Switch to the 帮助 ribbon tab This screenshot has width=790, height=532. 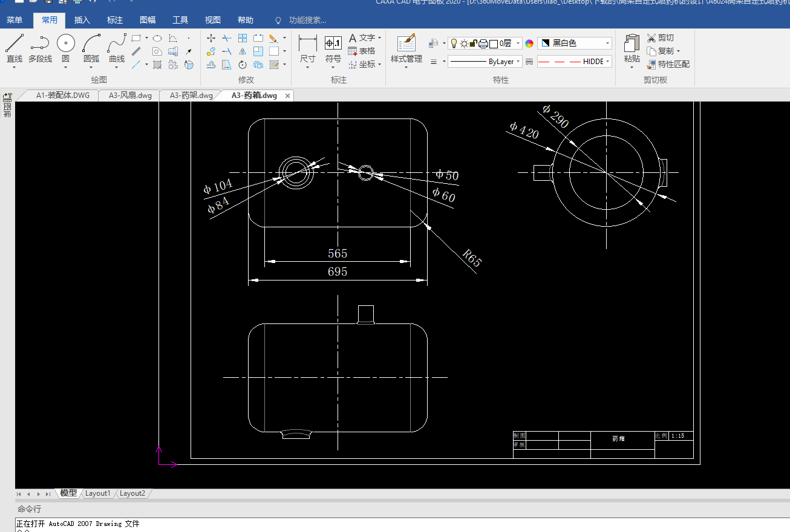246,21
